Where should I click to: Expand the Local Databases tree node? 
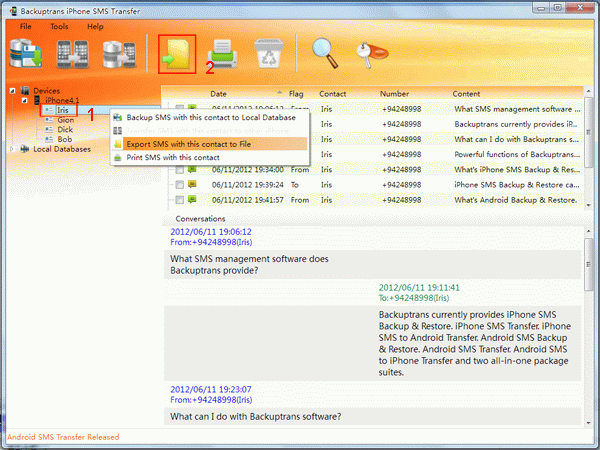pos(12,149)
